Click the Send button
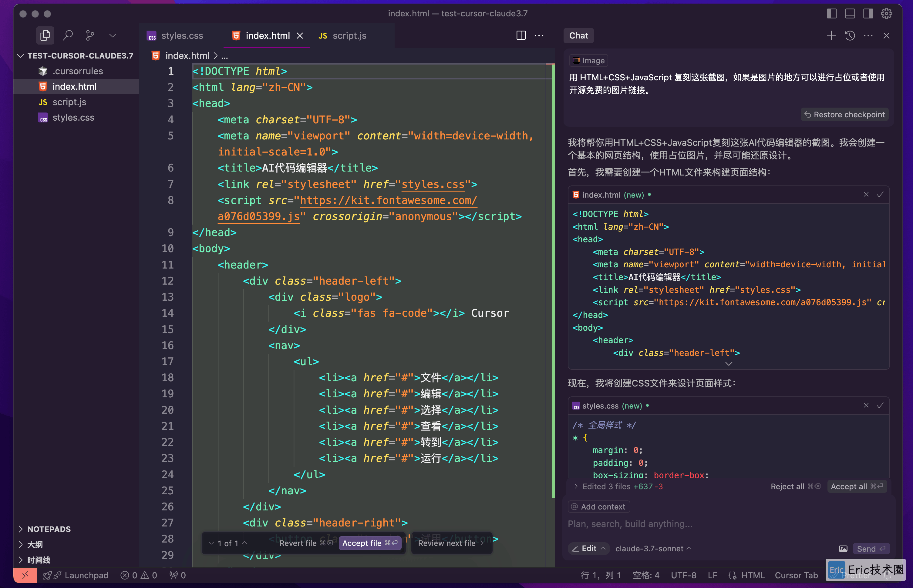The height and width of the screenshot is (588, 913). point(871,549)
